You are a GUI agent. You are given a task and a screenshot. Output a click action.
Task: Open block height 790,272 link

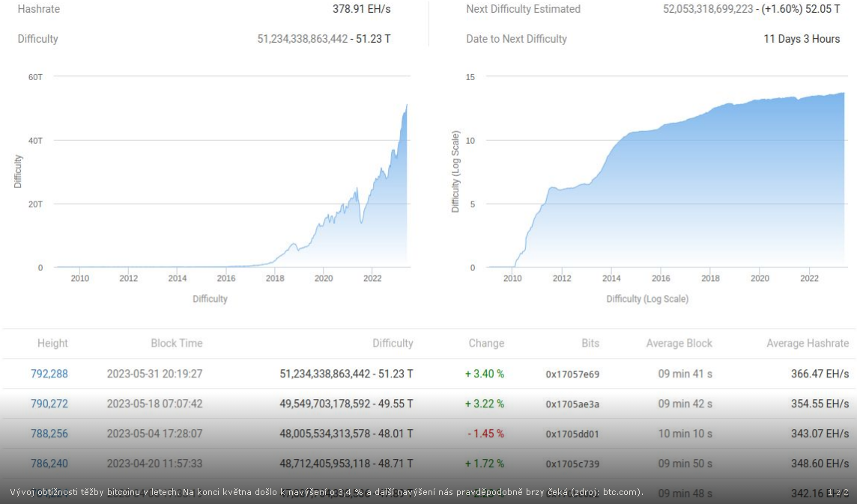[49, 404]
